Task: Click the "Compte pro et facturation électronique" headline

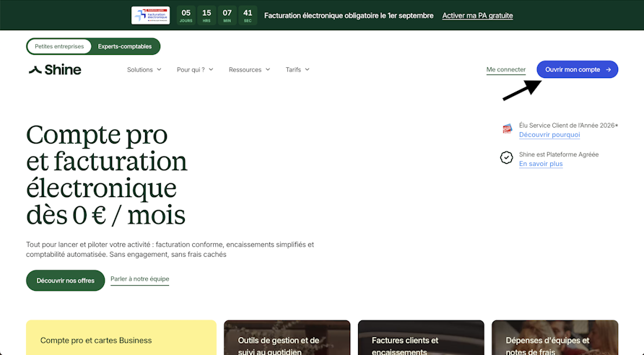Action: click(107, 175)
